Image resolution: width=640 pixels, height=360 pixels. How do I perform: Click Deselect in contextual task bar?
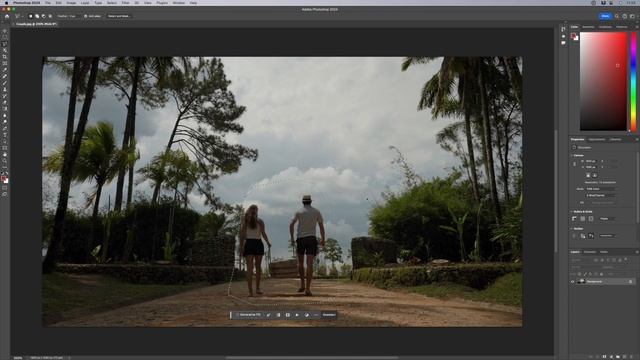point(329,315)
